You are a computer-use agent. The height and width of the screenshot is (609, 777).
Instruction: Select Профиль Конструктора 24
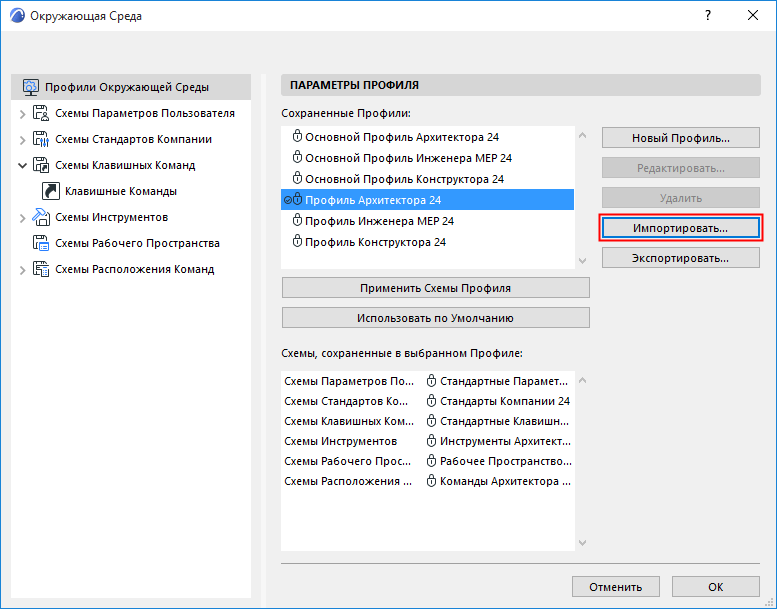tap(428, 241)
